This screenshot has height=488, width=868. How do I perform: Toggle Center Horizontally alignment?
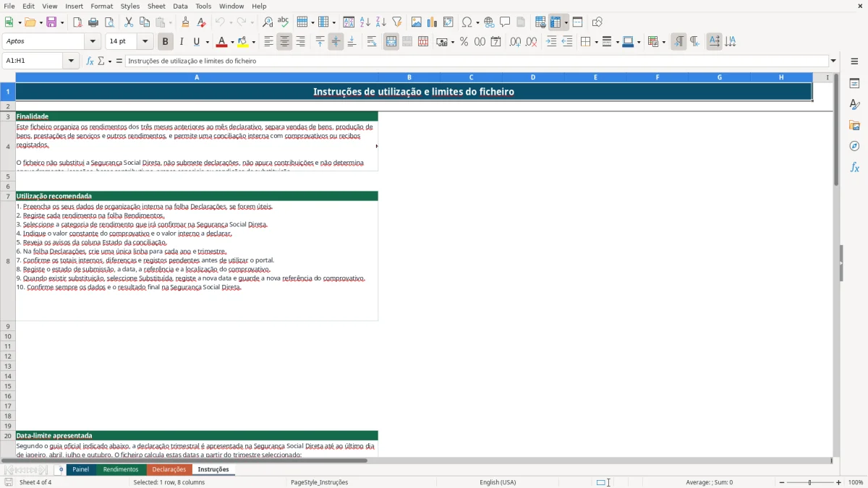284,42
